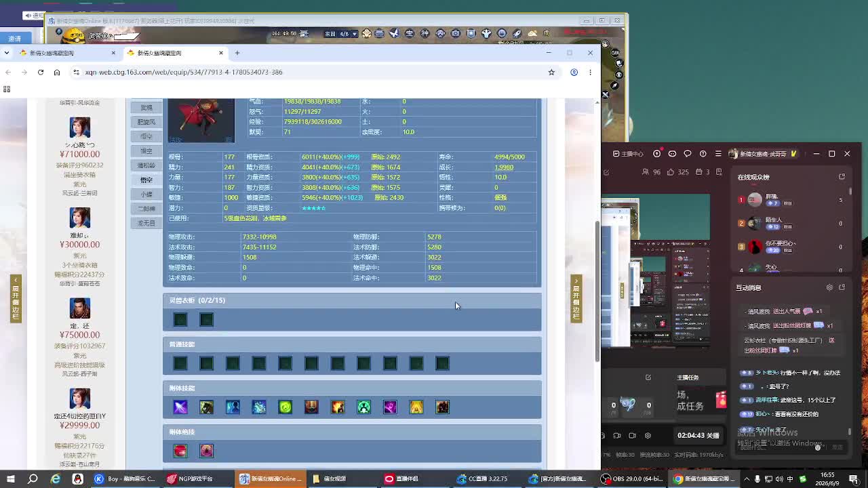Select the 二郎神 pet tab

[x=146, y=209]
